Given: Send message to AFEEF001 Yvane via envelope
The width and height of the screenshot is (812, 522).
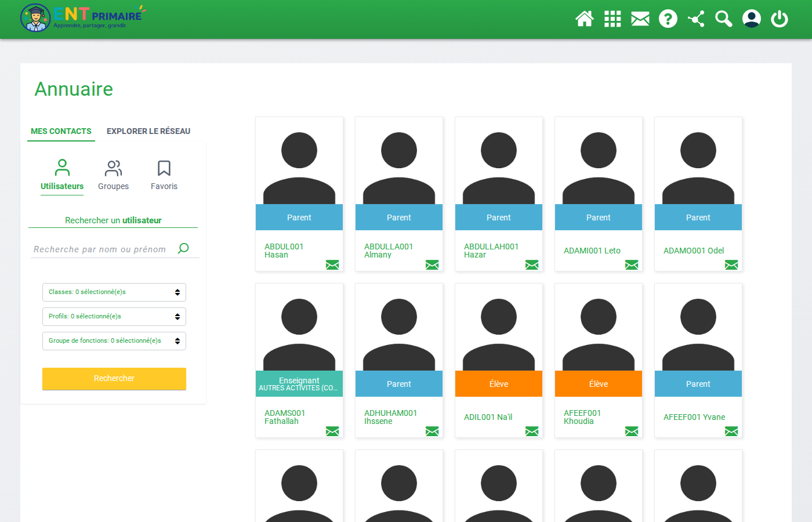Looking at the screenshot, I should 731,432.
